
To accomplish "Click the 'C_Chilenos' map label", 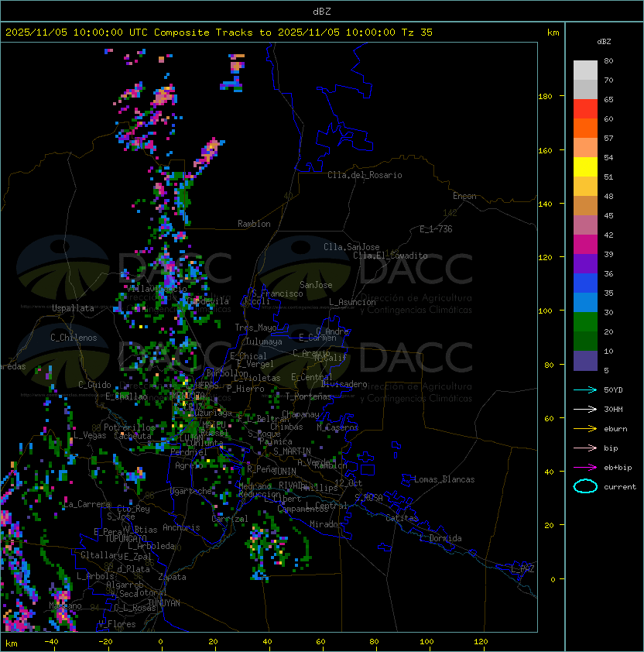I will (74, 338).
